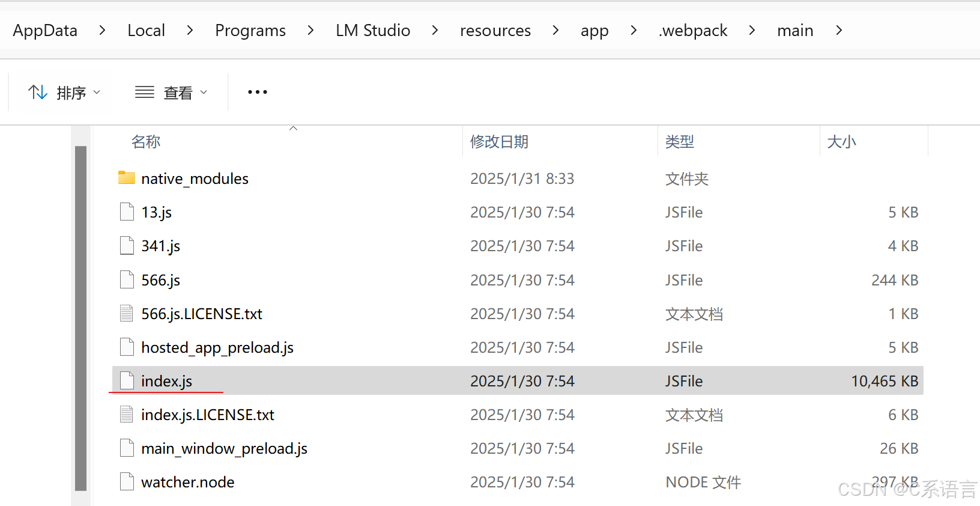The height and width of the screenshot is (506, 980).
Task: Click the 26 KB size value
Action: [899, 448]
